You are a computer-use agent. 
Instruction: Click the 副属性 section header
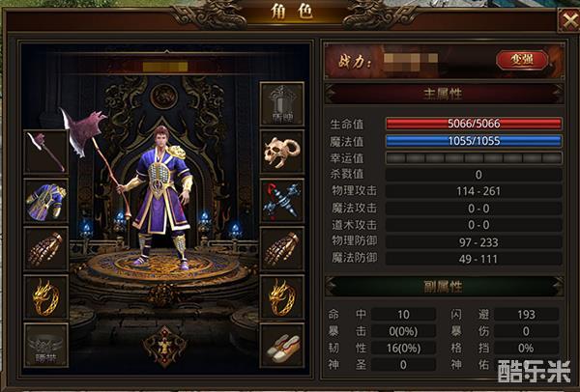coord(444,287)
